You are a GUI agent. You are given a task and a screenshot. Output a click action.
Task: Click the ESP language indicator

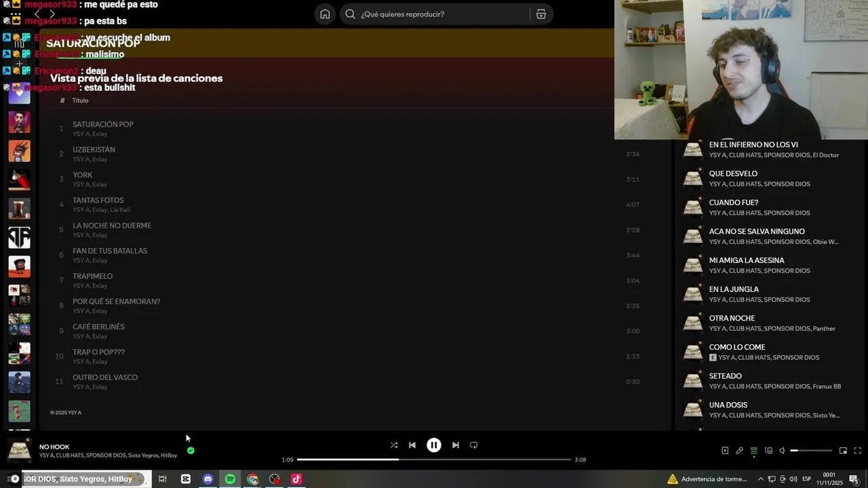click(807, 479)
